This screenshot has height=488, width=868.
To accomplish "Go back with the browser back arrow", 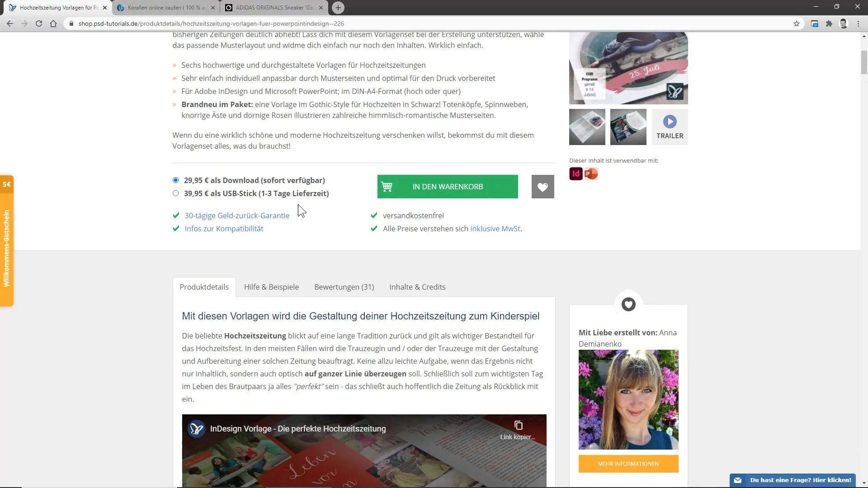I will (x=10, y=23).
